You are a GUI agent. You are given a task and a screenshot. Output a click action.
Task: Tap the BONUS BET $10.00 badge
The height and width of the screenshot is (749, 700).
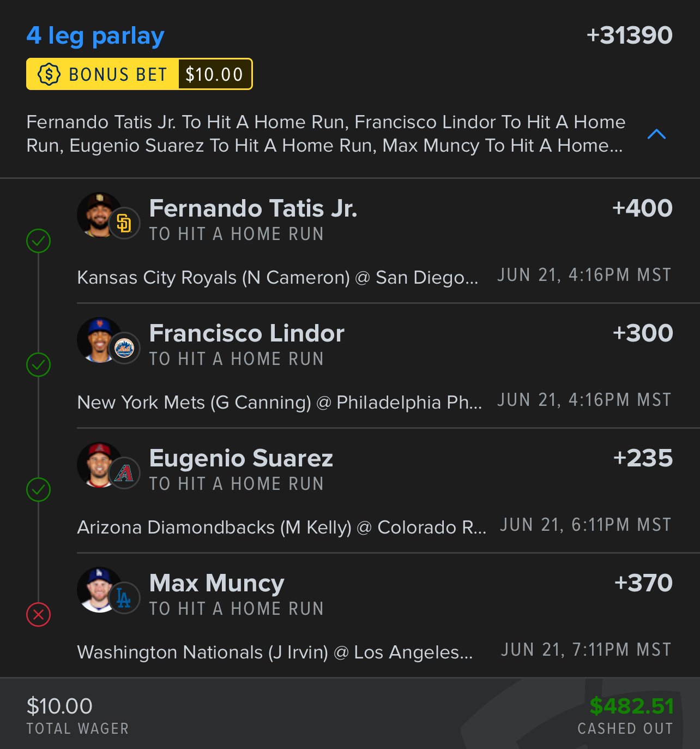140,74
